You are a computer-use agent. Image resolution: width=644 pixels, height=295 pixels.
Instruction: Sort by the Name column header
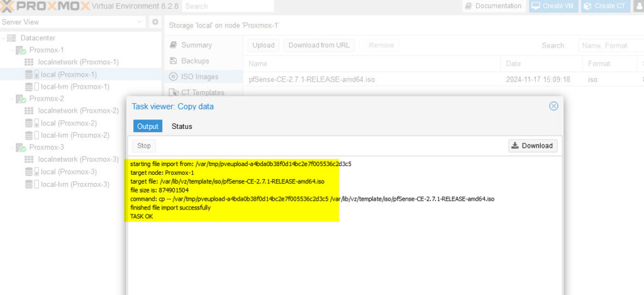click(372, 64)
